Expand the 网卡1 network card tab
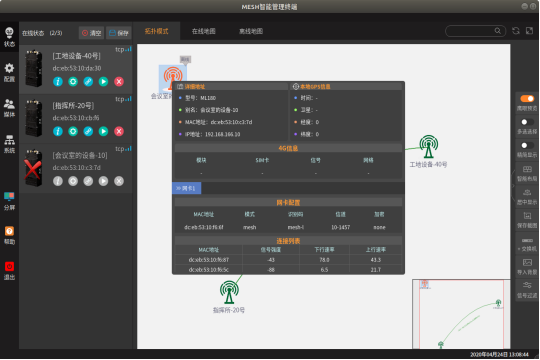This screenshot has width=540, height=360. (x=186, y=188)
